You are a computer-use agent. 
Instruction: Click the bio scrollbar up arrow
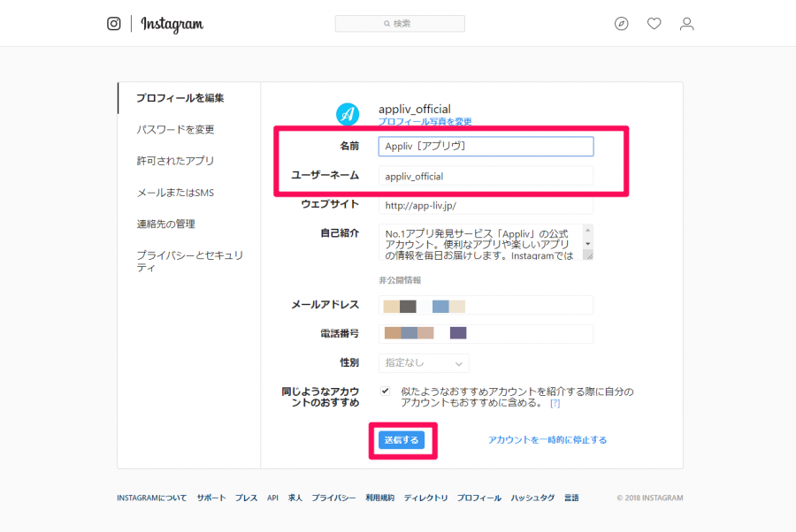(x=588, y=231)
